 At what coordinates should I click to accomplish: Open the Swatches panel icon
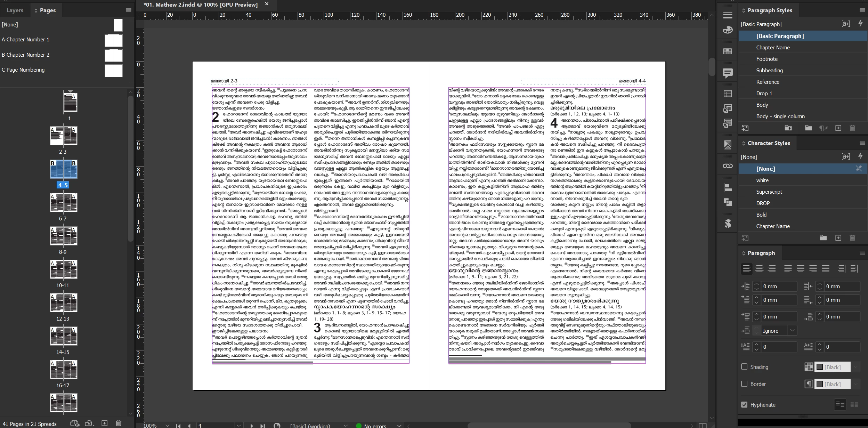click(x=728, y=51)
